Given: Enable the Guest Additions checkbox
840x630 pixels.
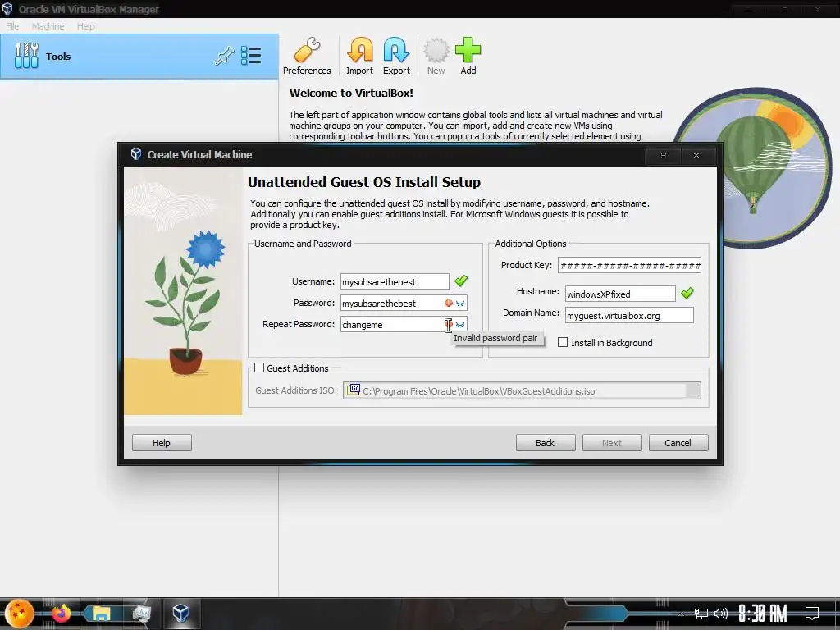Looking at the screenshot, I should pyautogui.click(x=259, y=367).
